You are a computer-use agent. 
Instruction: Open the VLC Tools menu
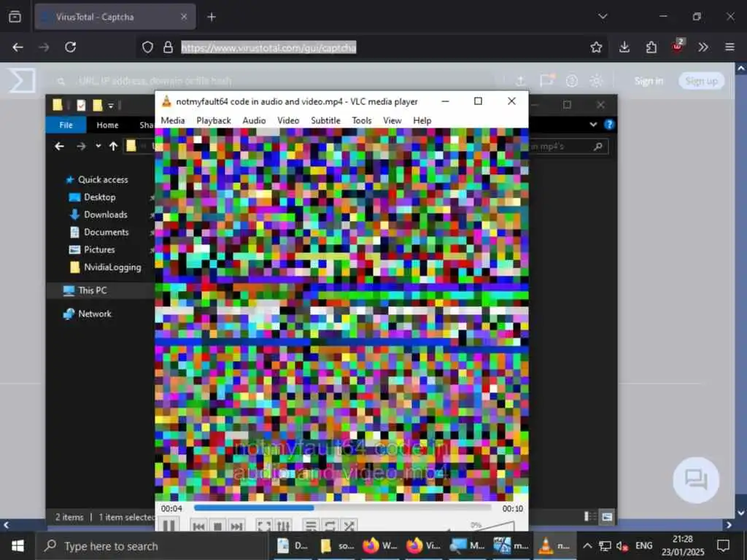point(362,120)
